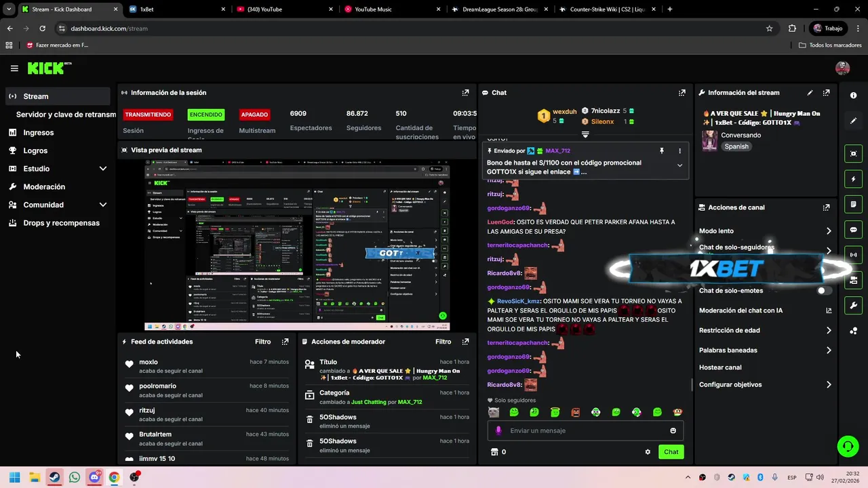The width and height of the screenshot is (868, 488).
Task: Select Stream in the left sidebar
Action: coord(57,96)
